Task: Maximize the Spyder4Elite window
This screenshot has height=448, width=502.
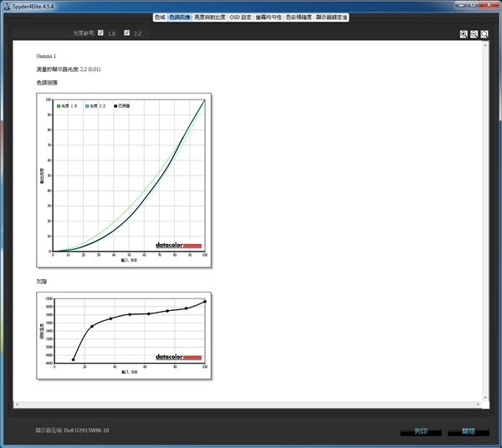Action: tap(473, 4)
